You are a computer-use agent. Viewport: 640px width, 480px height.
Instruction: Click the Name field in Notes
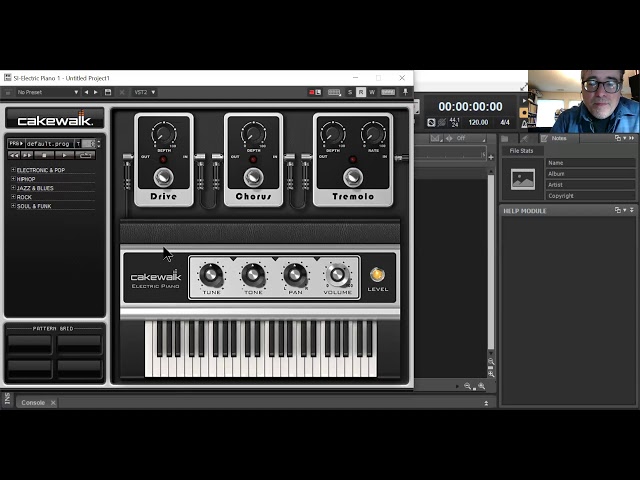591,163
